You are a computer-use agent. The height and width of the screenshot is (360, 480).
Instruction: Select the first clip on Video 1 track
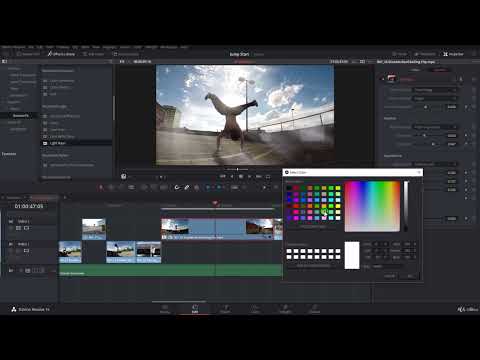click(70, 252)
